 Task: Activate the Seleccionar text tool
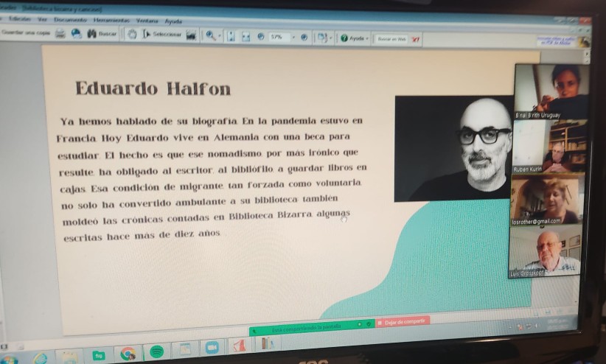coord(162,35)
